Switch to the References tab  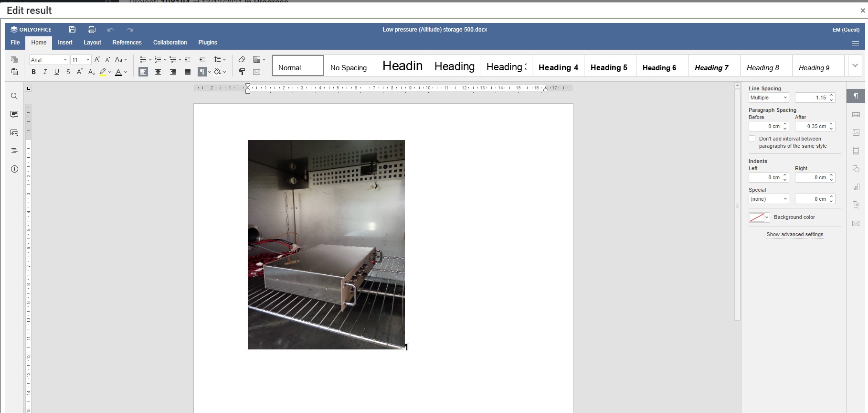pos(127,43)
